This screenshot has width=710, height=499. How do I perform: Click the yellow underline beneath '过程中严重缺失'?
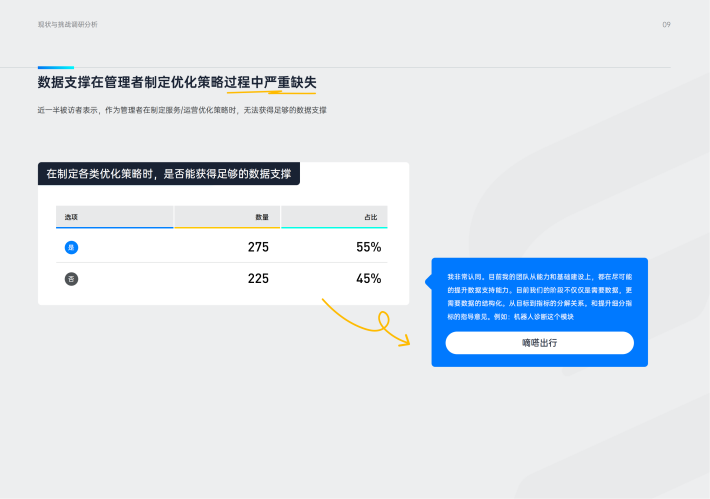pos(270,93)
